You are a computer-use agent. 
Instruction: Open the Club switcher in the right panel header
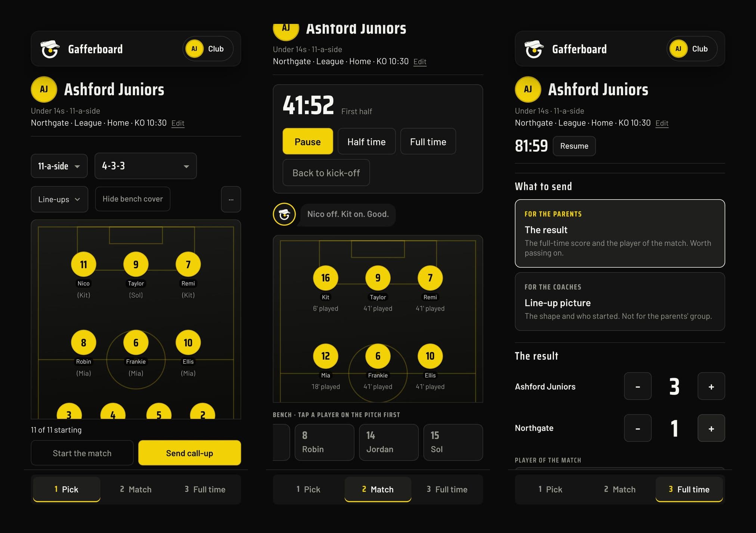(692, 49)
